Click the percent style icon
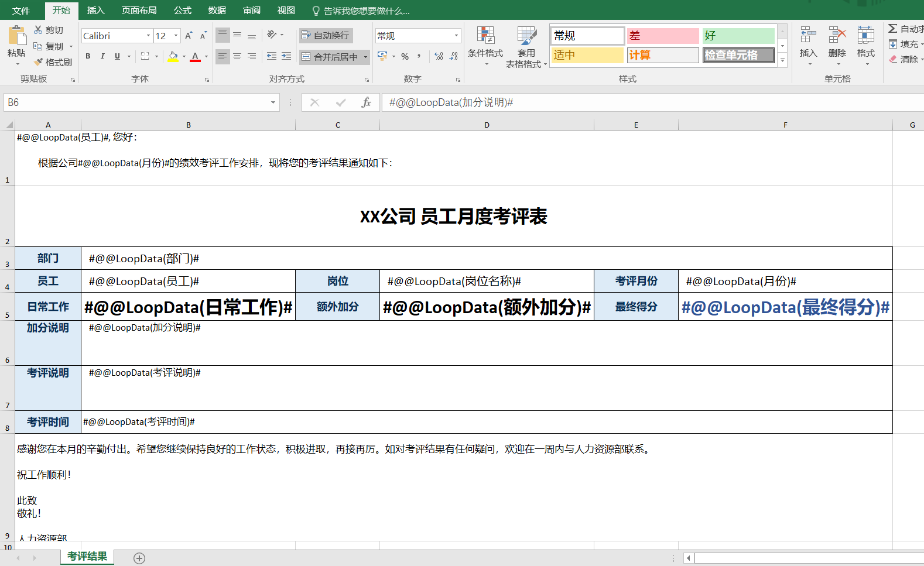Screen dimensions: 924x566 point(405,57)
